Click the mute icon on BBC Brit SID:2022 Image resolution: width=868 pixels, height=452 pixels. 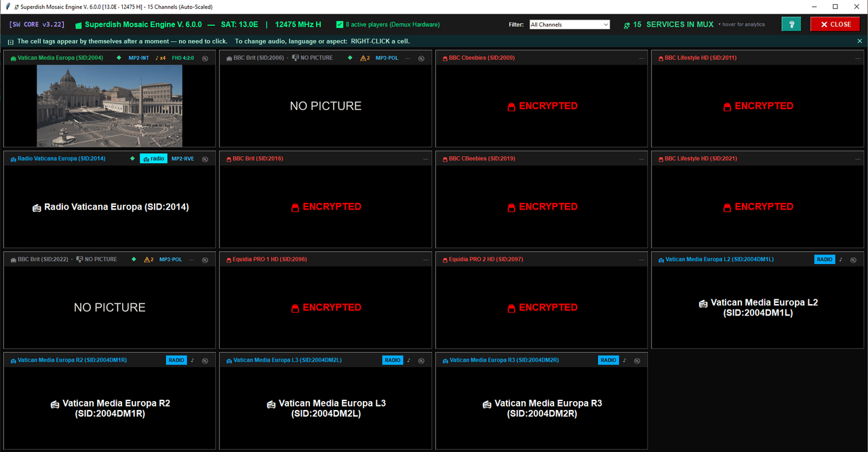pyautogui.click(x=205, y=259)
